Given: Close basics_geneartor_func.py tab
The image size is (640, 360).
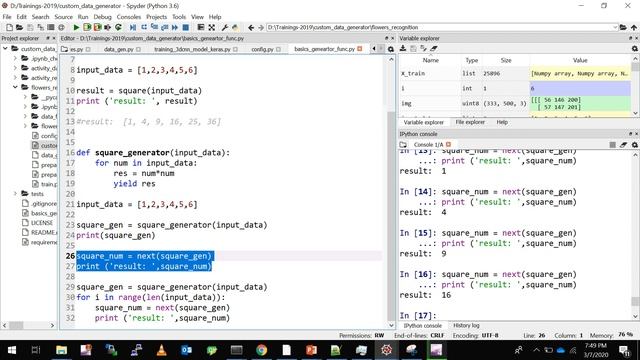Looking at the screenshot, I should pos(360,49).
